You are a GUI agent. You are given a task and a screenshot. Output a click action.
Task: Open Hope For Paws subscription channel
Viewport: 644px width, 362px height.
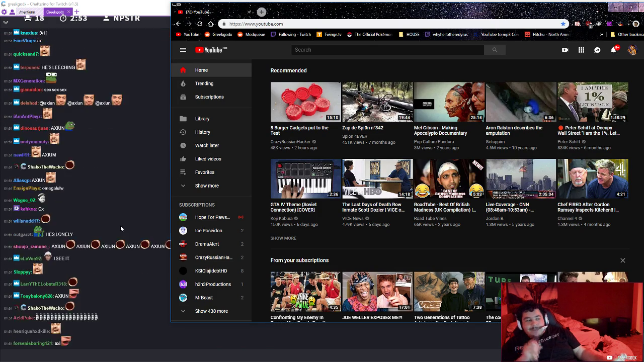211,217
